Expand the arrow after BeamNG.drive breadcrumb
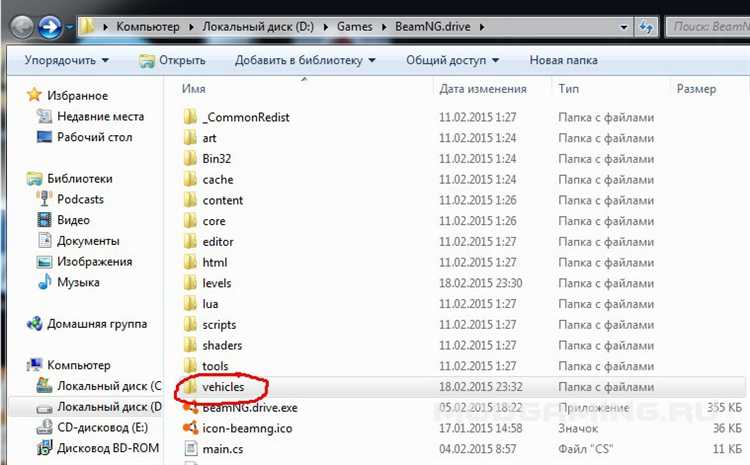This screenshot has height=465, width=750. [482, 27]
